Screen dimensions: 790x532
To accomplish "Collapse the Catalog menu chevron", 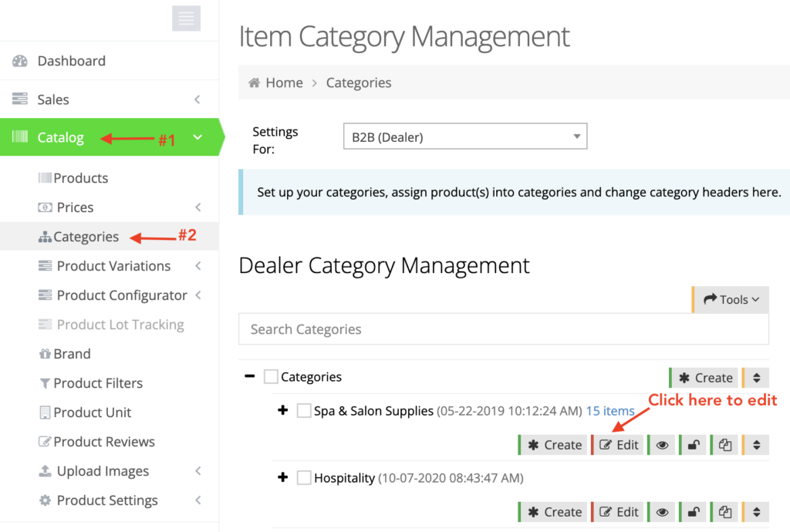I will coord(197,137).
